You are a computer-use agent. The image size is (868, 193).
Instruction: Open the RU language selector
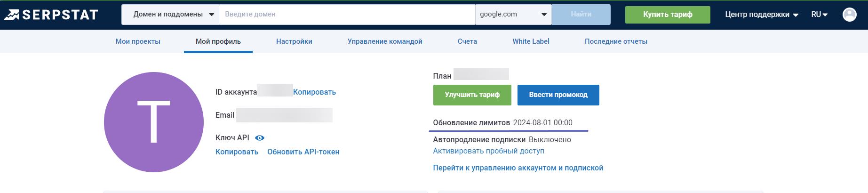pyautogui.click(x=819, y=15)
